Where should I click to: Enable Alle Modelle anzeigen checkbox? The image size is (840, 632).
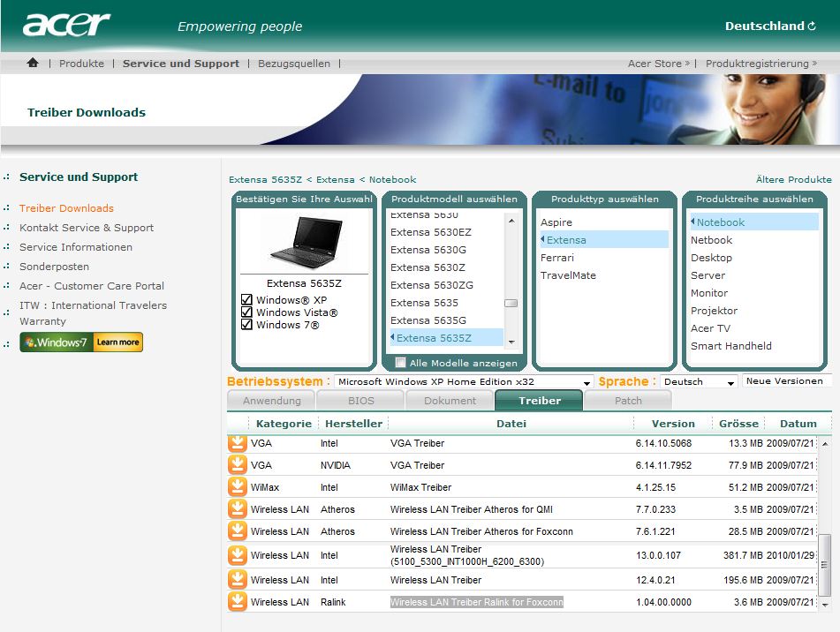click(x=400, y=362)
